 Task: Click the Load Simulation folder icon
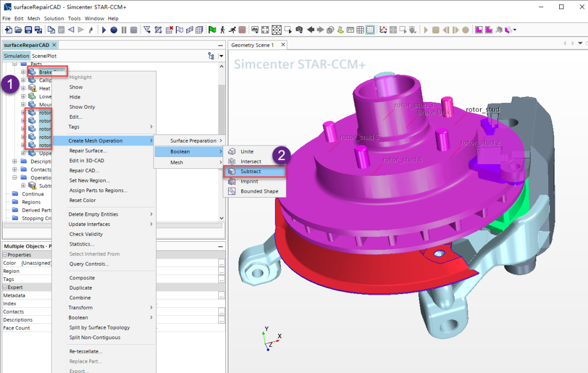coord(19,30)
